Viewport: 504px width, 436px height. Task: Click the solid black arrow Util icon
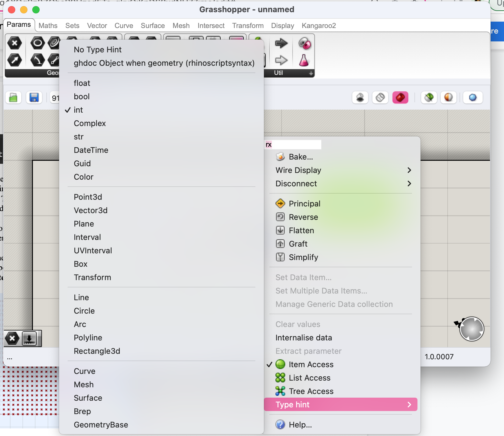(281, 43)
